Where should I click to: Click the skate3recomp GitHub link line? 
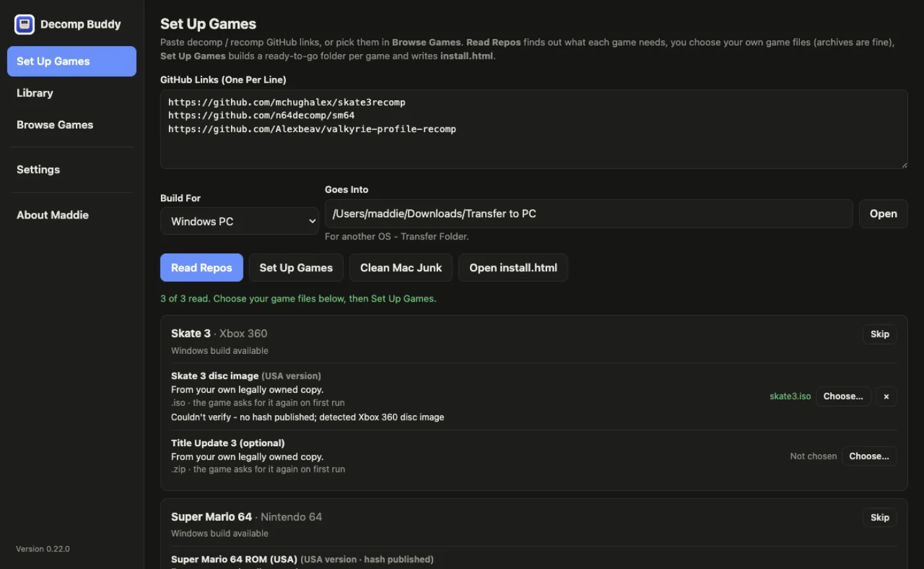(x=286, y=102)
